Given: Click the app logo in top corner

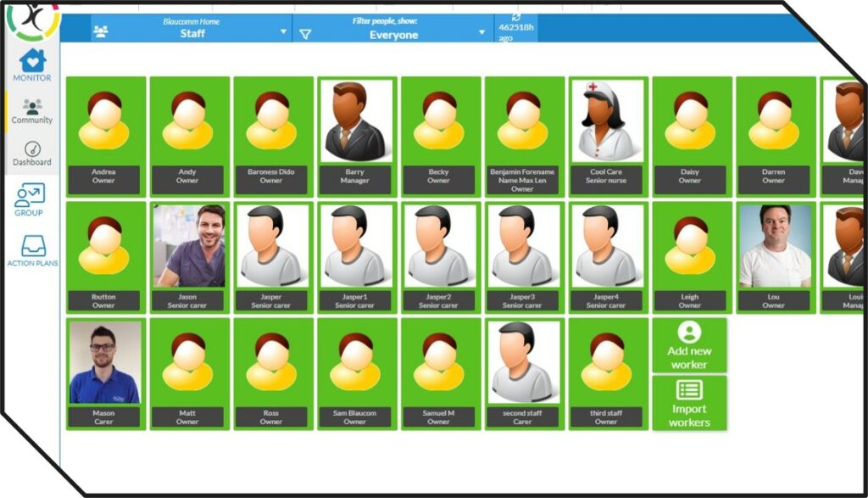Looking at the screenshot, I should click(x=31, y=17).
